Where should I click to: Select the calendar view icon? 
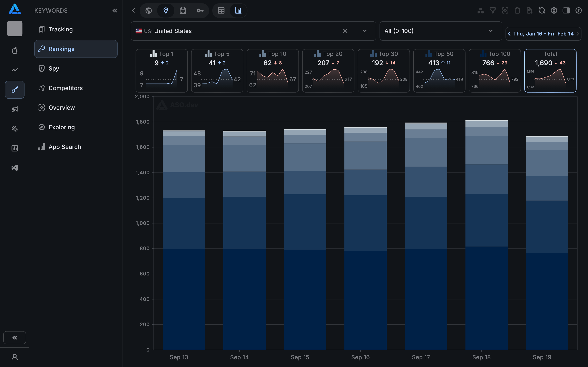click(183, 10)
